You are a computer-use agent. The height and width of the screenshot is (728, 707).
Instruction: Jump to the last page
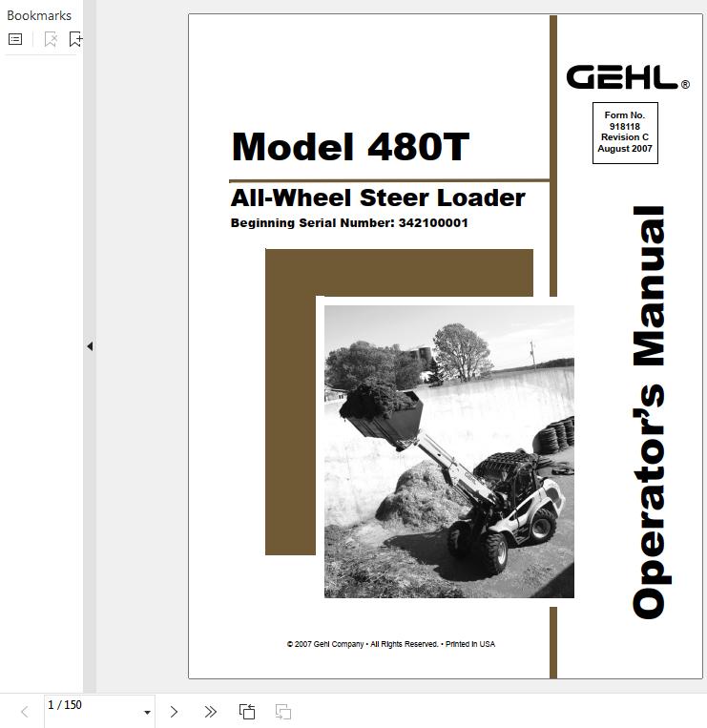coord(210,712)
